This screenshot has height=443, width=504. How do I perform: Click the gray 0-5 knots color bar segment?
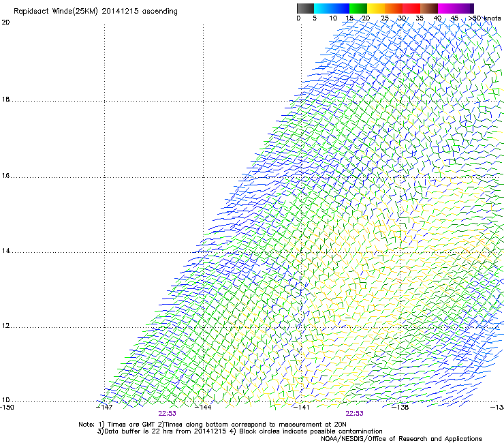tap(305, 8)
